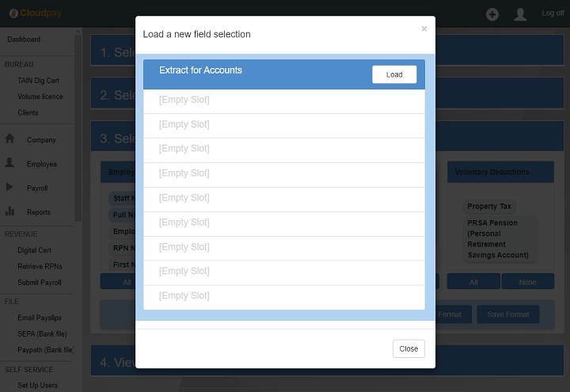Click the Employee person icon
This screenshot has height=392, width=570.
pos(10,162)
